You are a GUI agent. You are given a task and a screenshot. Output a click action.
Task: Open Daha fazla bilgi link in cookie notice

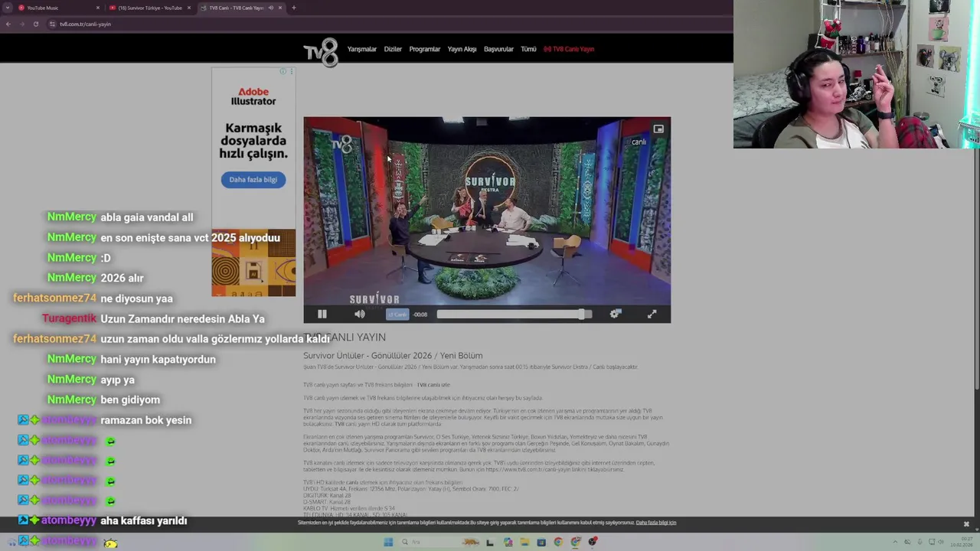pos(656,523)
